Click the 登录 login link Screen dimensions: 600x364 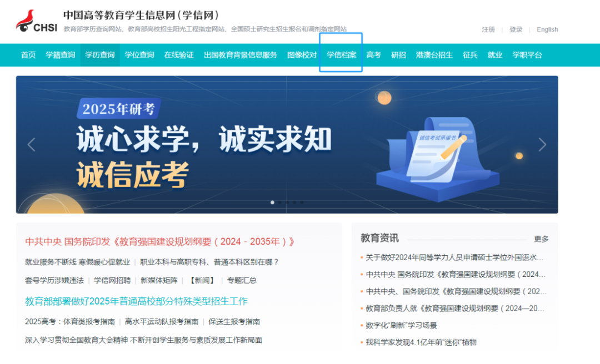[516, 29]
